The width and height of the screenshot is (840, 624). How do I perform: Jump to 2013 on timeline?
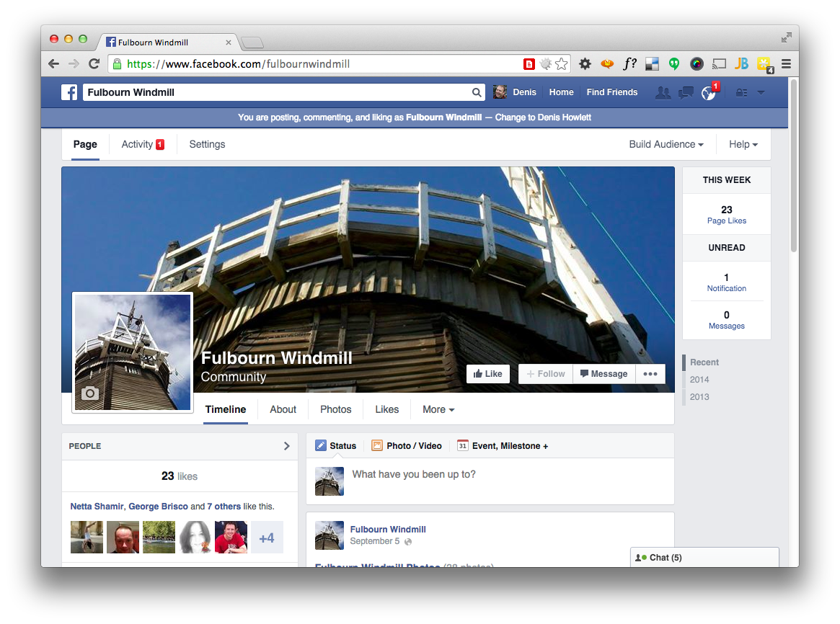coord(699,396)
